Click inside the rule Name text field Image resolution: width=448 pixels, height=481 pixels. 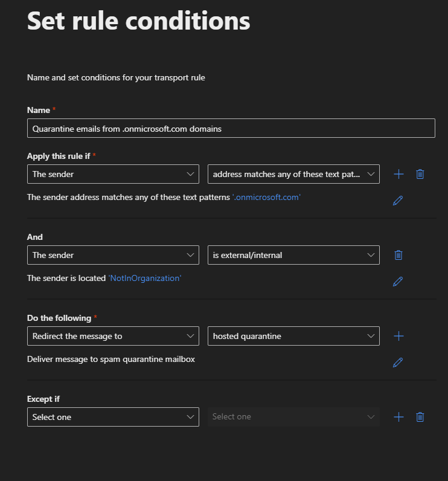231,128
